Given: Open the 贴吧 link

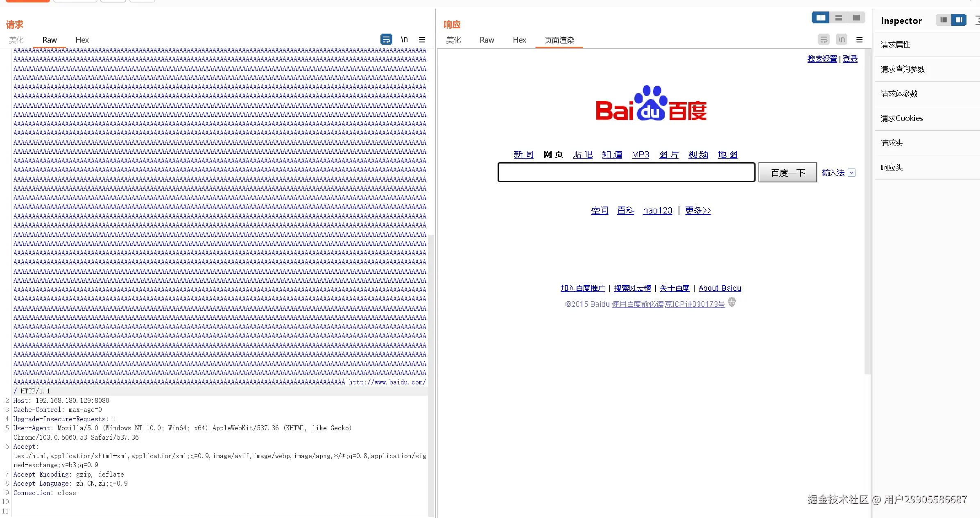Looking at the screenshot, I should [582, 154].
